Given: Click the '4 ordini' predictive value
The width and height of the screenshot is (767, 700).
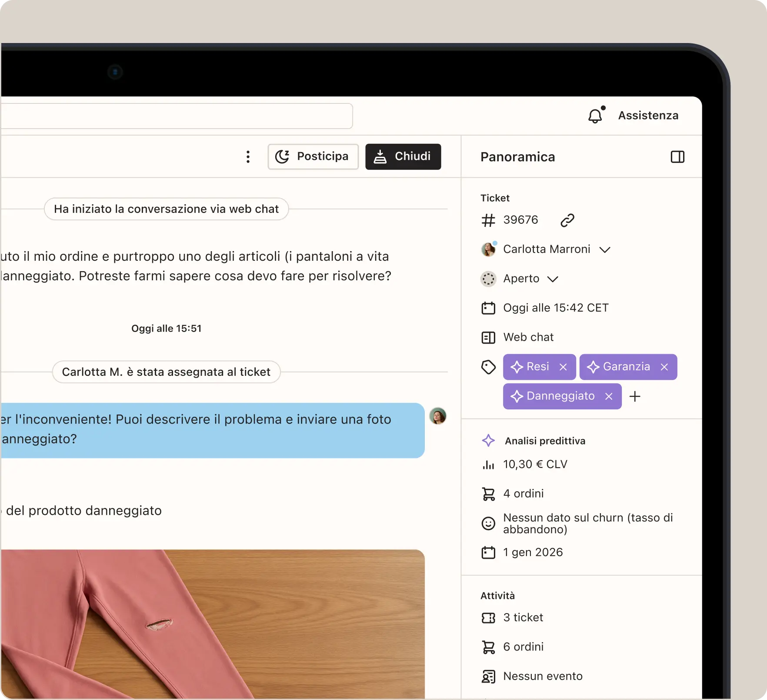Looking at the screenshot, I should tap(524, 494).
